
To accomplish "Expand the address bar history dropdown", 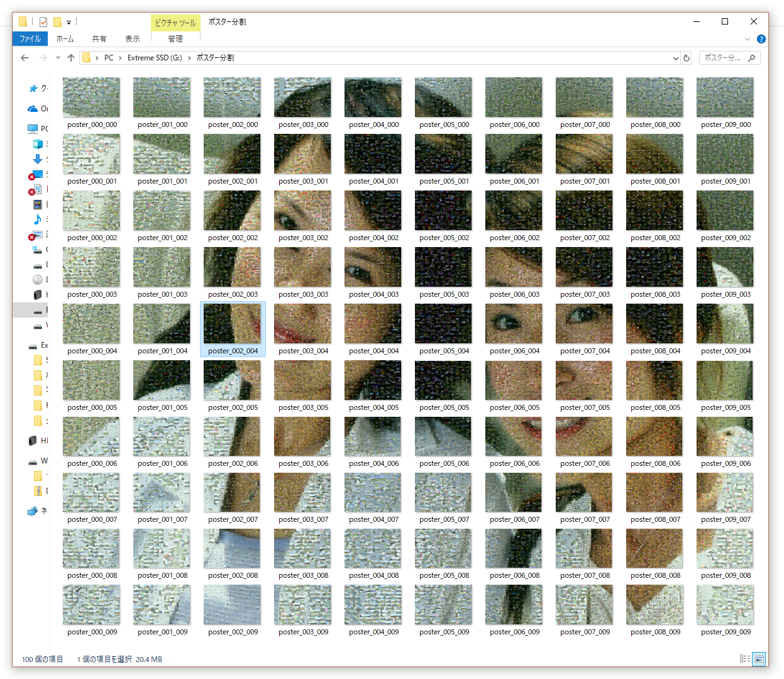I will (676, 58).
